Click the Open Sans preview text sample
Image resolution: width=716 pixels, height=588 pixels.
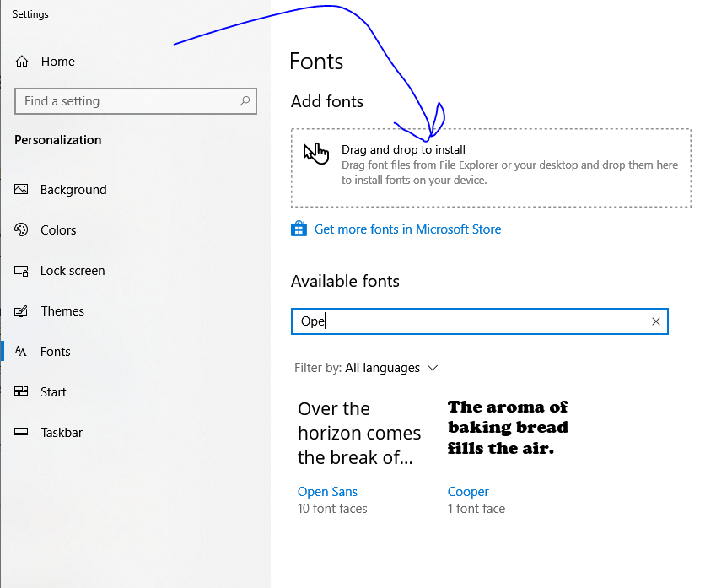[x=358, y=434]
